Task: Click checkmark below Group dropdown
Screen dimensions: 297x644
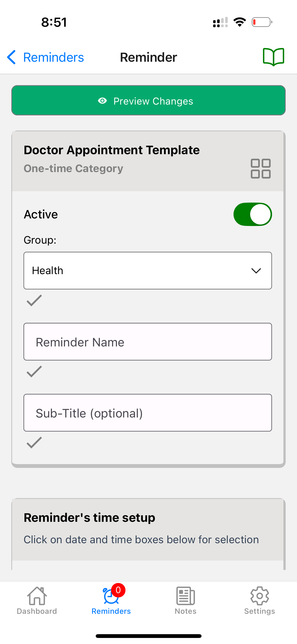Action: click(x=34, y=300)
